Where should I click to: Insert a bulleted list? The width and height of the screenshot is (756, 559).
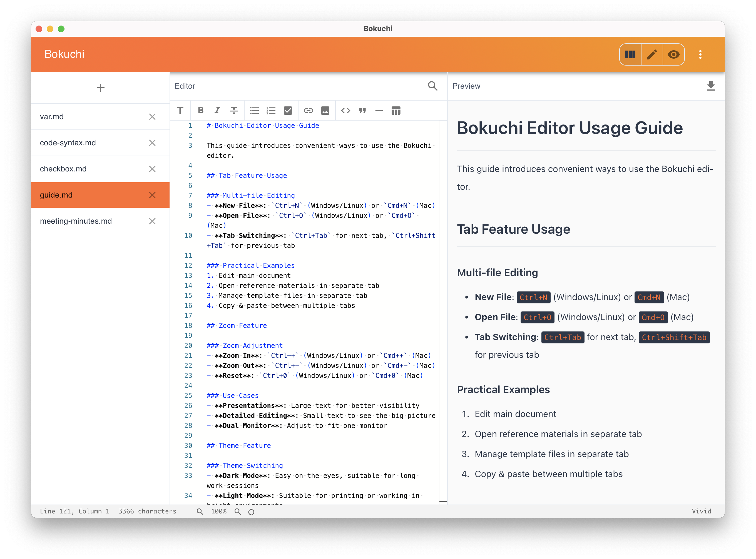tap(254, 110)
